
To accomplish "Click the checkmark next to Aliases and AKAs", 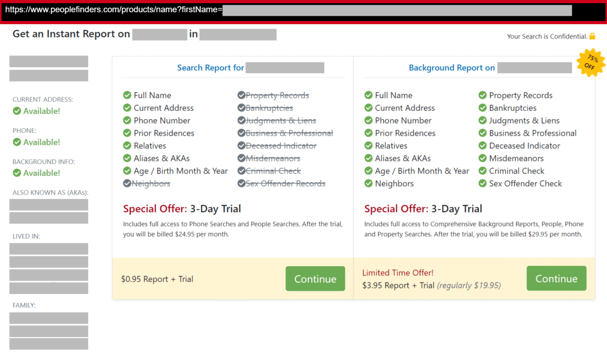I will (x=127, y=158).
